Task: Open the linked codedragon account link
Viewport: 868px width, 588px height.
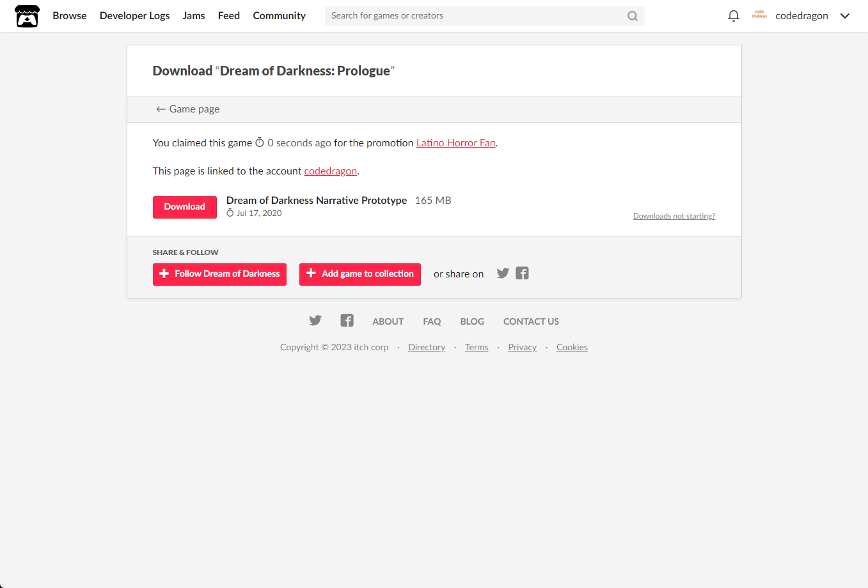Action: click(331, 171)
